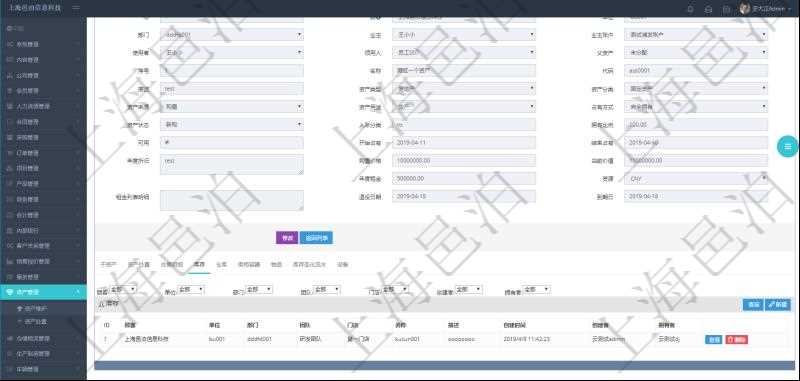Select the active 库存 tab

tap(199, 265)
